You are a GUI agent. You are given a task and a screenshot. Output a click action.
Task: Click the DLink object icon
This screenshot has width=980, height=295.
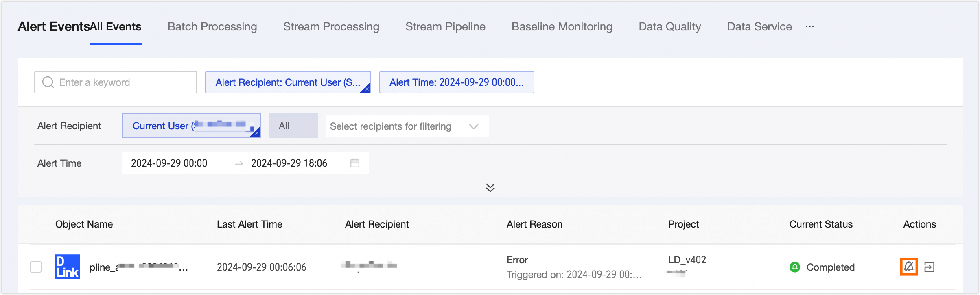tap(67, 267)
